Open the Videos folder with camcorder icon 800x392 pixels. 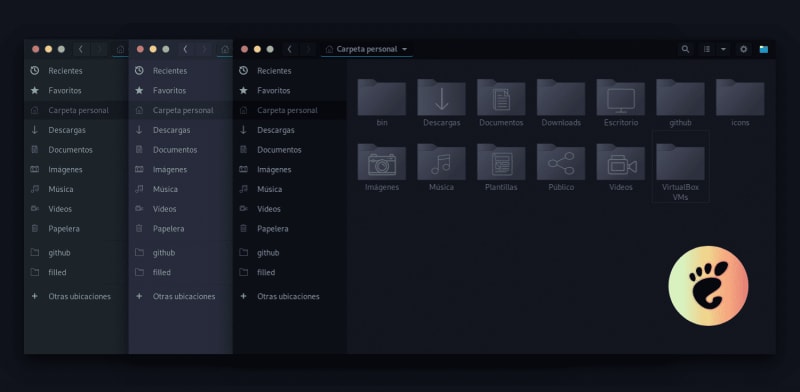(x=620, y=162)
